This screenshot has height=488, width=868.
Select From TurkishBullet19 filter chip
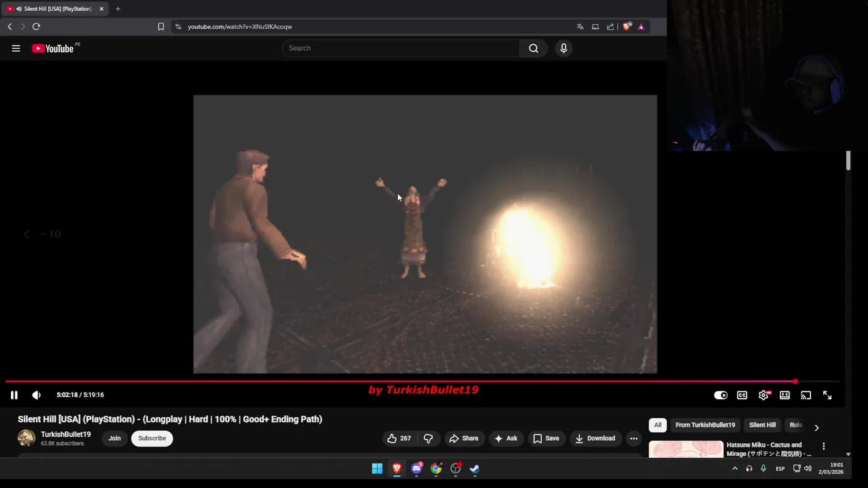[x=705, y=425]
